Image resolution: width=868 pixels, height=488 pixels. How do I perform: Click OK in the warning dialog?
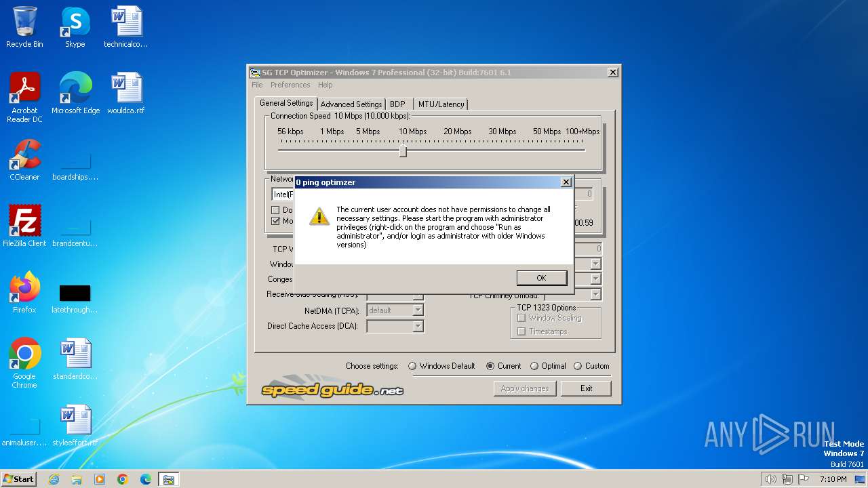click(x=541, y=278)
